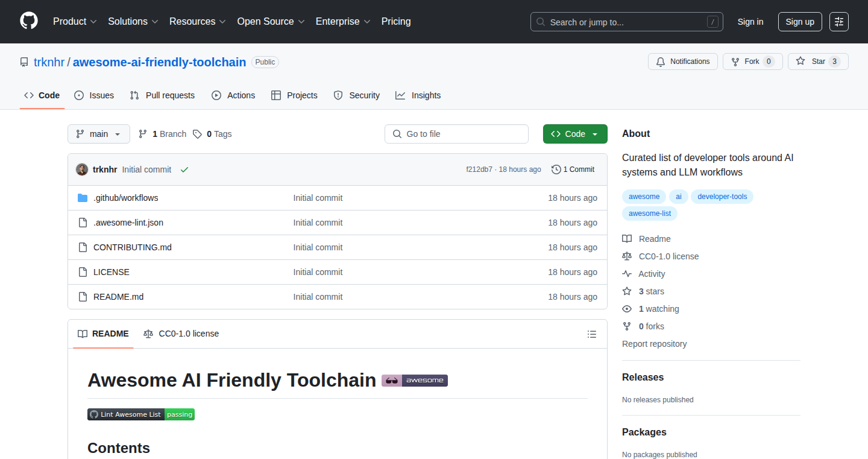Screen dimensions: 868x459
Task: View the 1 watching link
Action: click(651, 309)
